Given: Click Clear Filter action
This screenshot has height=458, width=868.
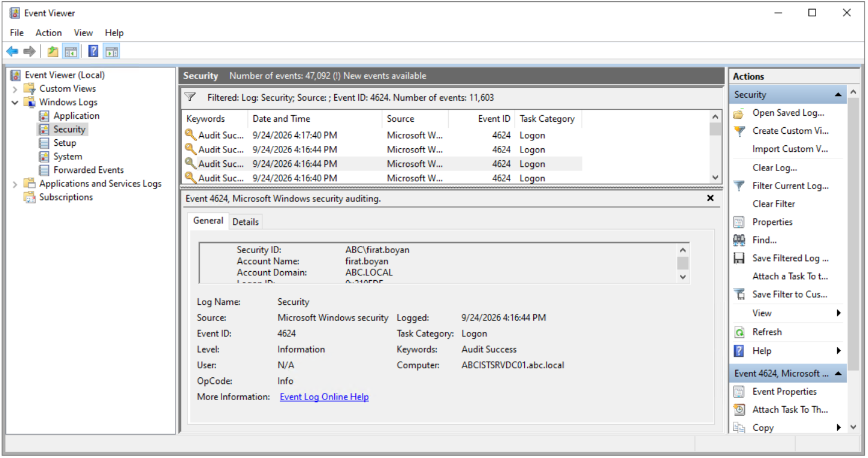Looking at the screenshot, I should click(774, 204).
